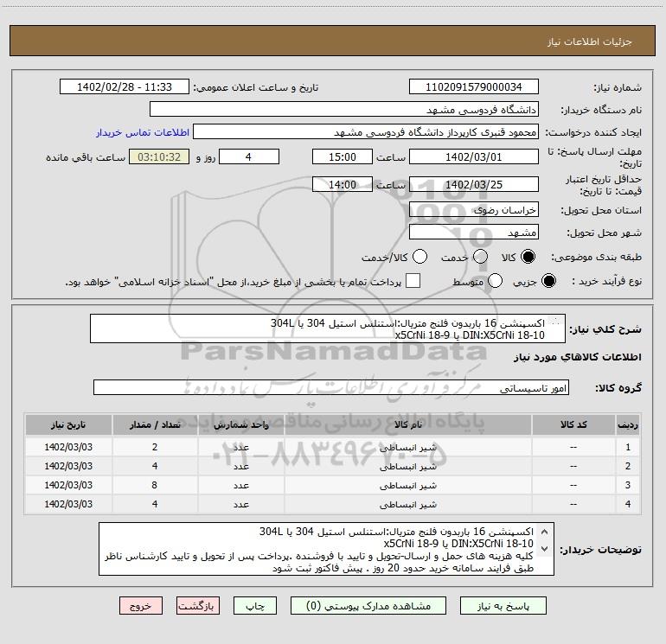Click شیر انبساطی in row 3
The width and height of the screenshot is (666, 644).
tap(407, 485)
